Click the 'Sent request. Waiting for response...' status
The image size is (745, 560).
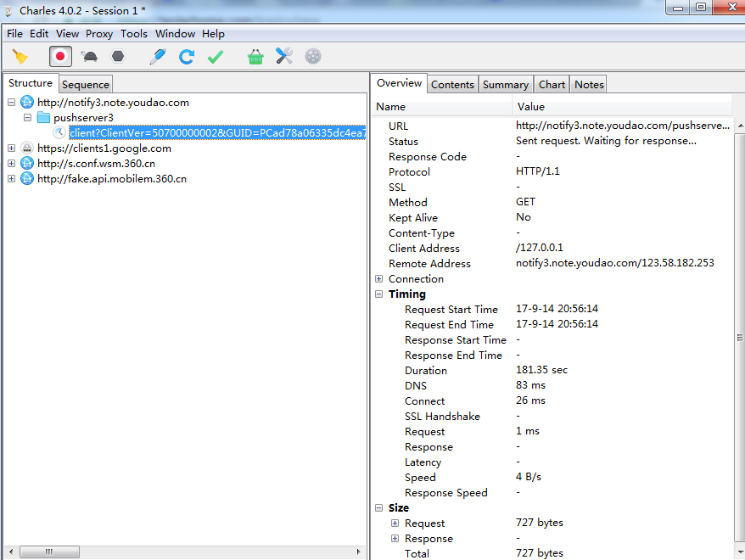pos(606,141)
